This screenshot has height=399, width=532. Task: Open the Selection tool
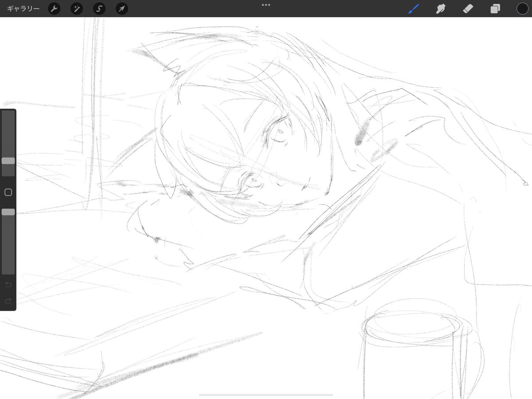click(99, 9)
